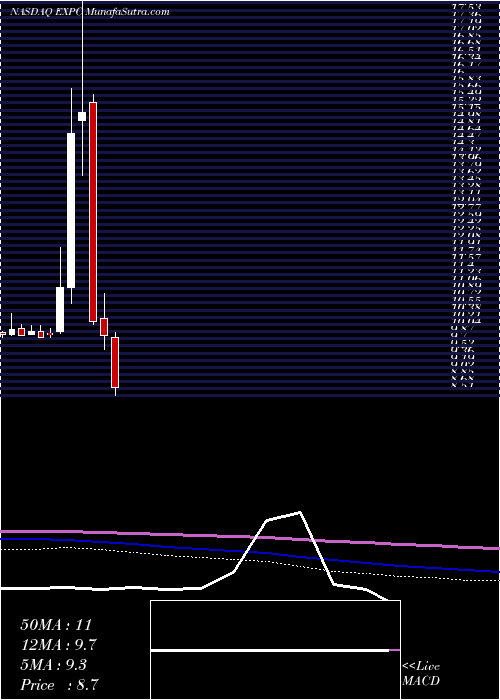Click the purple moving average line
Screen dimensions: 500x700
(x=250, y=539)
